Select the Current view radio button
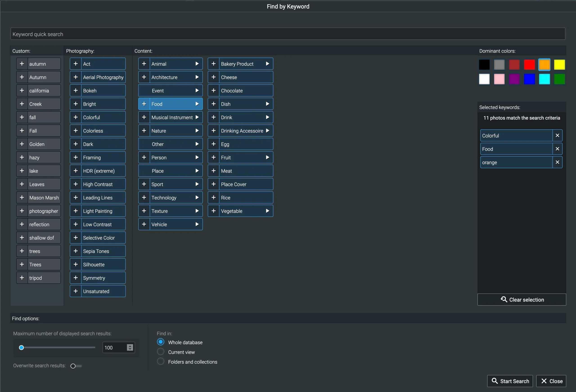This screenshot has width=576, height=392. [161, 352]
